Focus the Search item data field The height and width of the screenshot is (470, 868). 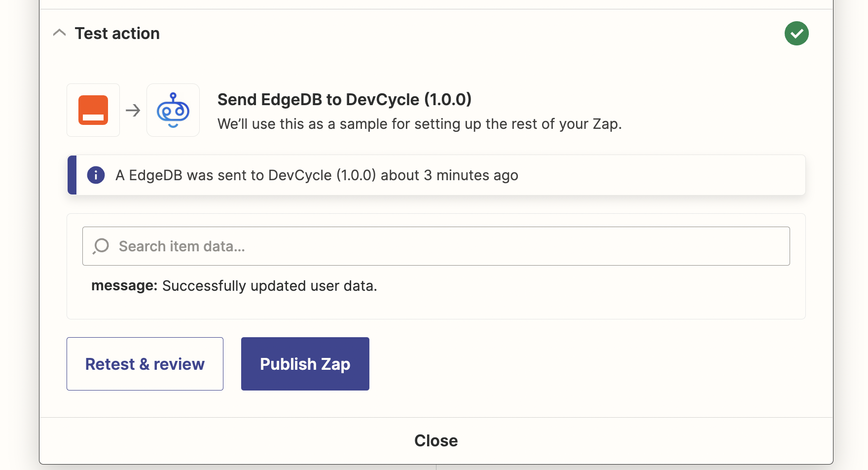pos(444,246)
